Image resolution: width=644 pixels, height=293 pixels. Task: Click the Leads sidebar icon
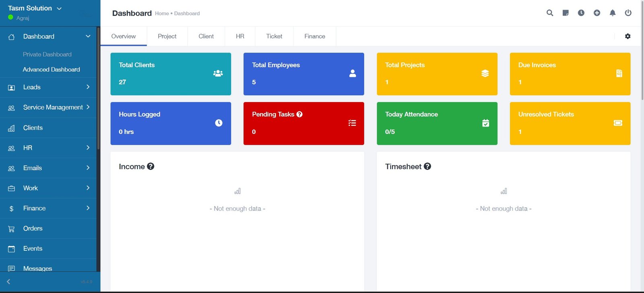tap(11, 87)
